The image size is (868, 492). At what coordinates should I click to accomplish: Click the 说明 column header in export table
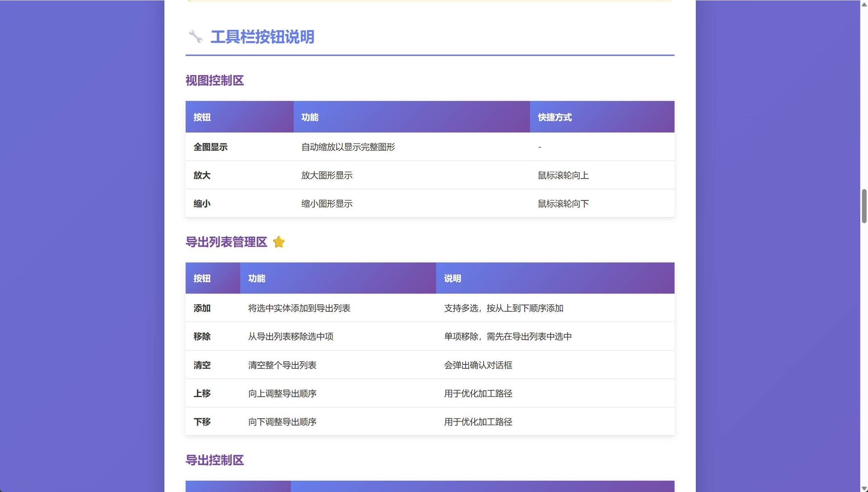click(452, 279)
